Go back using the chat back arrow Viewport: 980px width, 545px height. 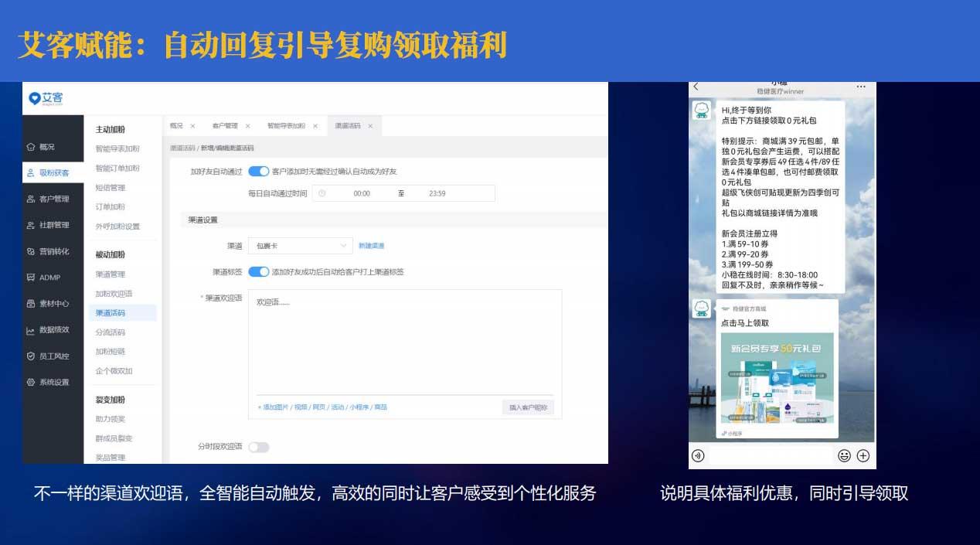pyautogui.click(x=696, y=87)
